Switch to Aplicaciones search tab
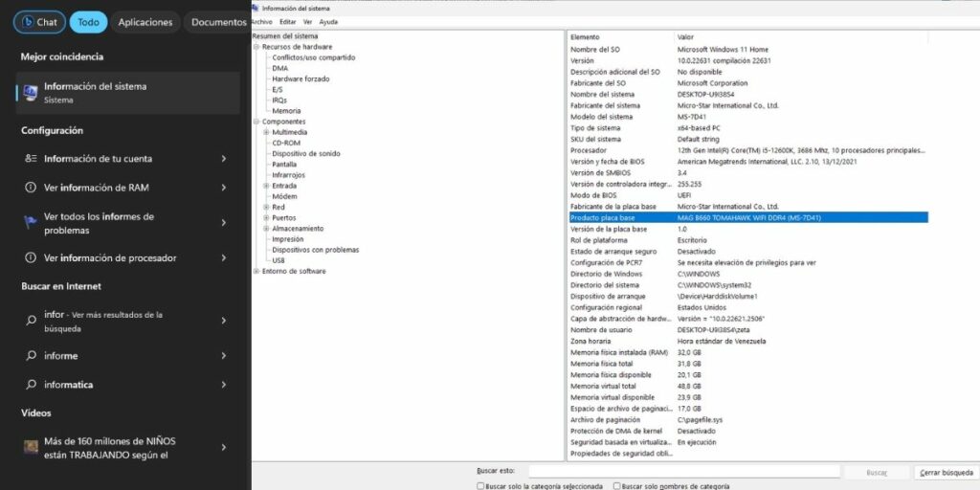The width and height of the screenshot is (980, 490). (145, 22)
